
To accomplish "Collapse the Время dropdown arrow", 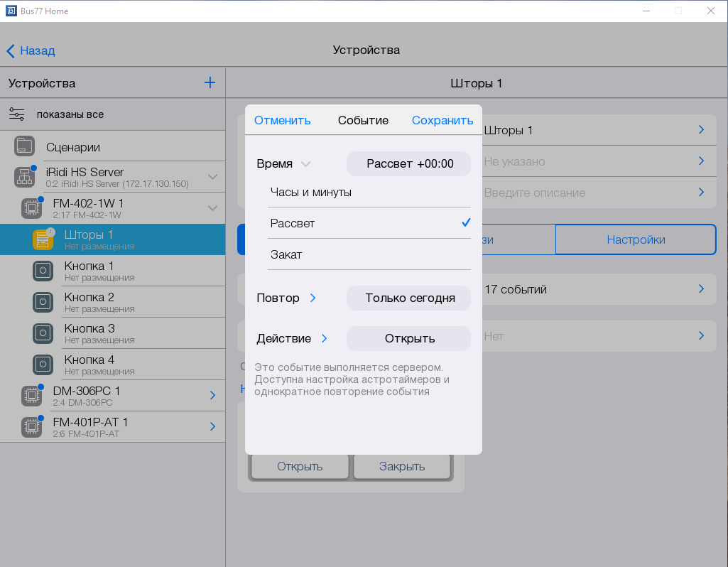I will coord(305,164).
